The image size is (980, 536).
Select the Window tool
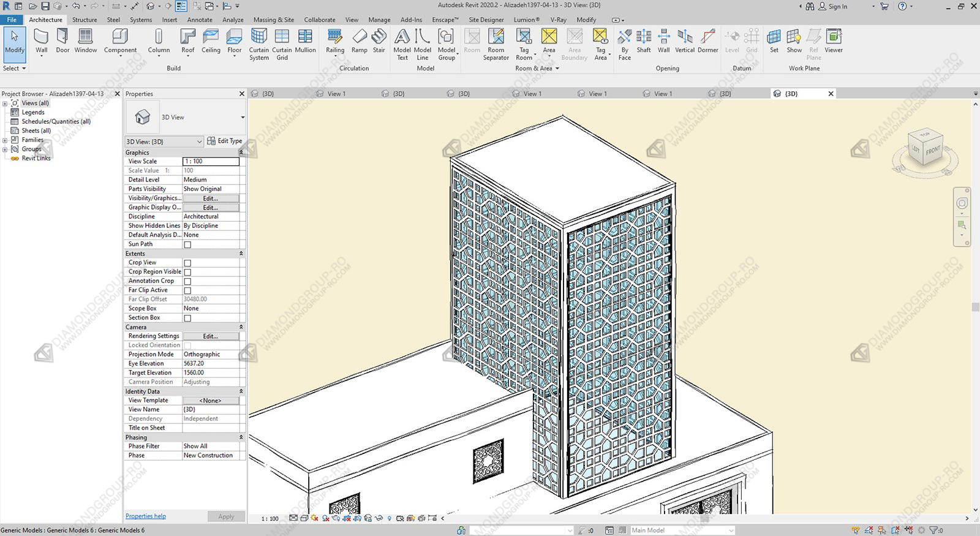[x=86, y=42]
